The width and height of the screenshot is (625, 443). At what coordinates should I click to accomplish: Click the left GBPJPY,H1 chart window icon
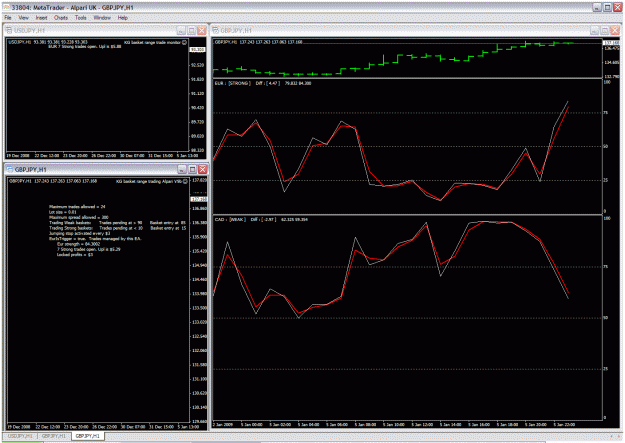[x=10, y=169]
